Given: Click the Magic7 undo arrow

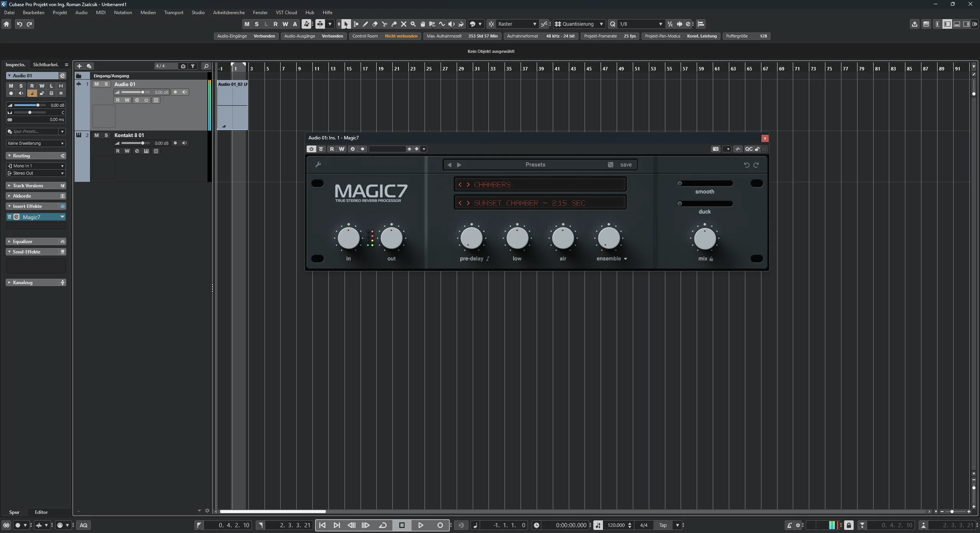Looking at the screenshot, I should click(746, 165).
